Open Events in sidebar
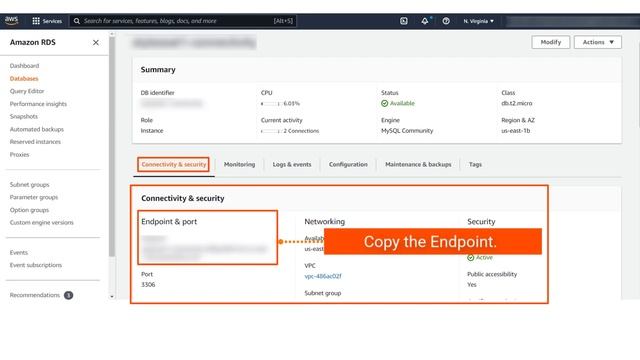 pos(19,253)
